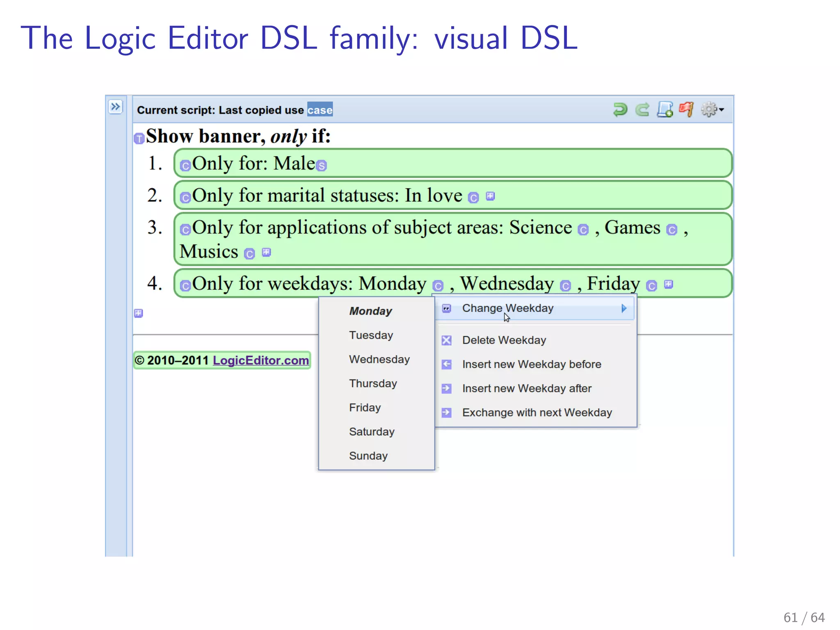Click the red flag icon in toolbar
This screenshot has height=630, width=840.
pyautogui.click(x=686, y=109)
